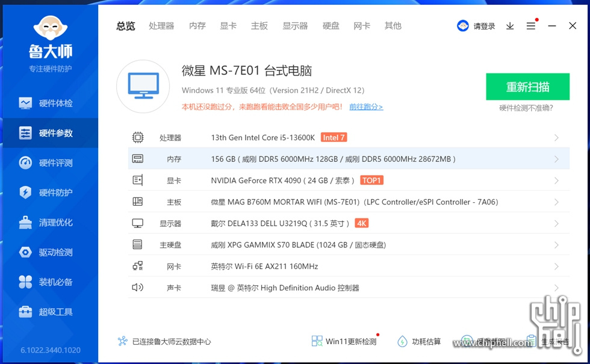Select the "微星 MAG B760M MORTAR WIFI" value

point(266,202)
